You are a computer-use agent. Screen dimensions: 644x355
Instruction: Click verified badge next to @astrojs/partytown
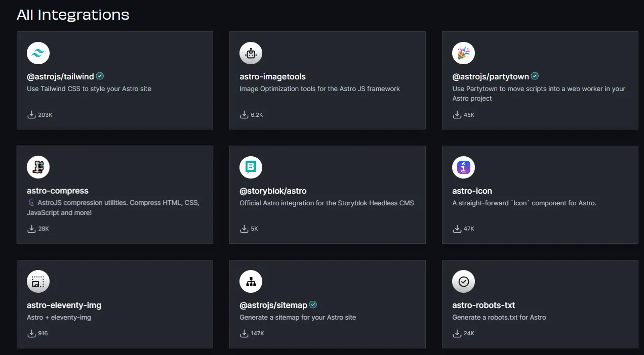(535, 76)
